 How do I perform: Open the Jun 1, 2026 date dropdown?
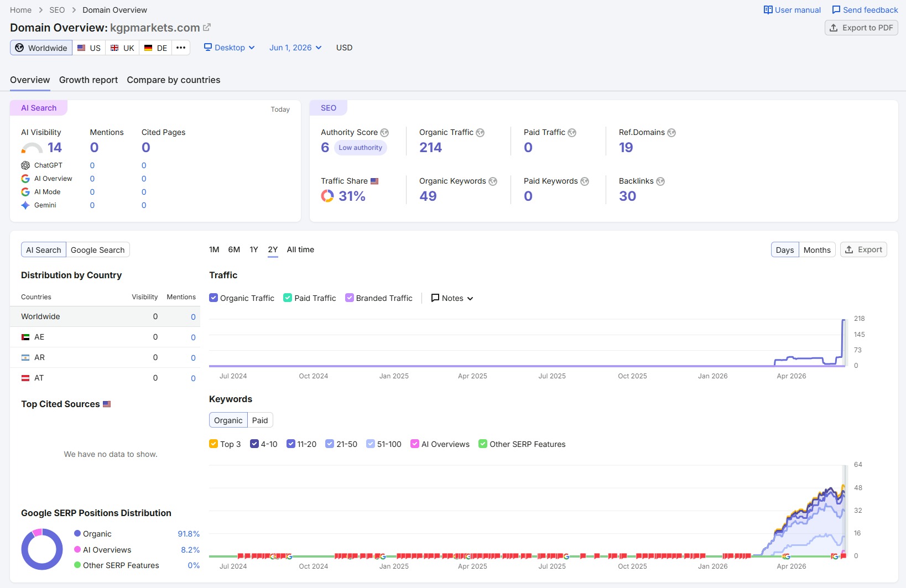pos(295,48)
